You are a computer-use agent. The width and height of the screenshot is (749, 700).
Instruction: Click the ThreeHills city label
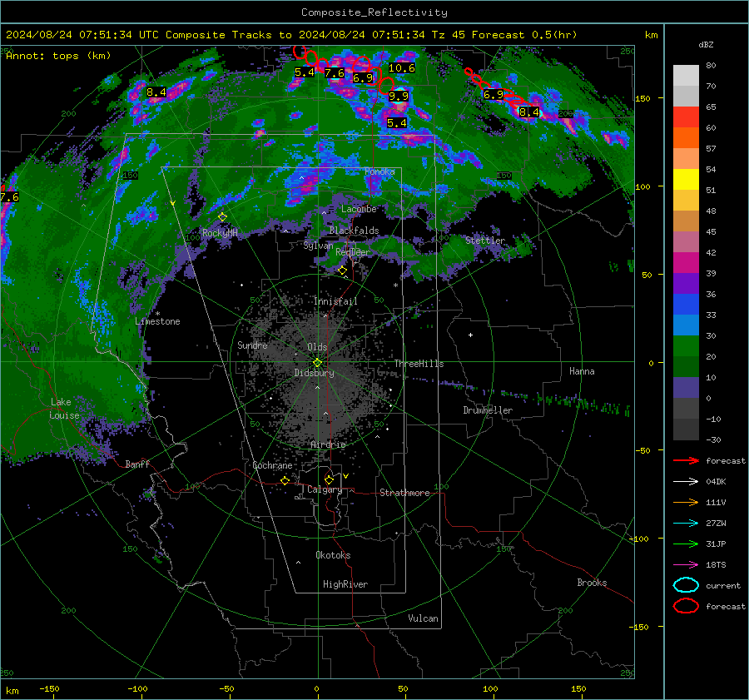coord(419,364)
